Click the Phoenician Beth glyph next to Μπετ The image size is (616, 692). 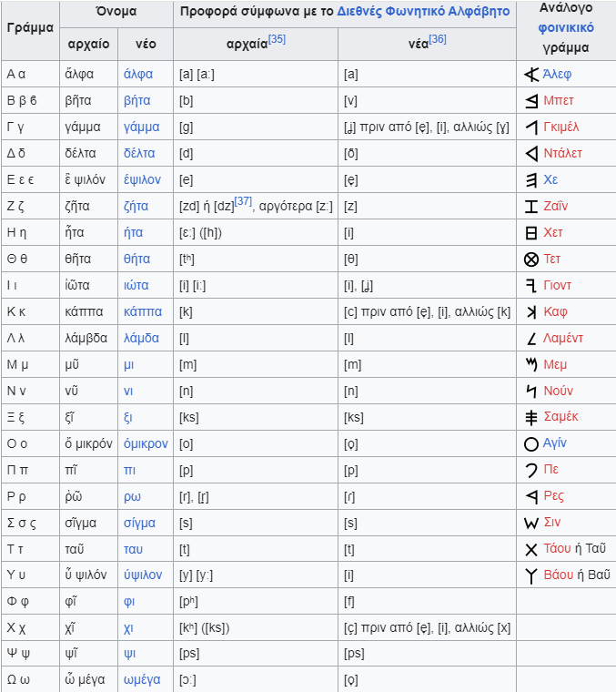tap(531, 101)
